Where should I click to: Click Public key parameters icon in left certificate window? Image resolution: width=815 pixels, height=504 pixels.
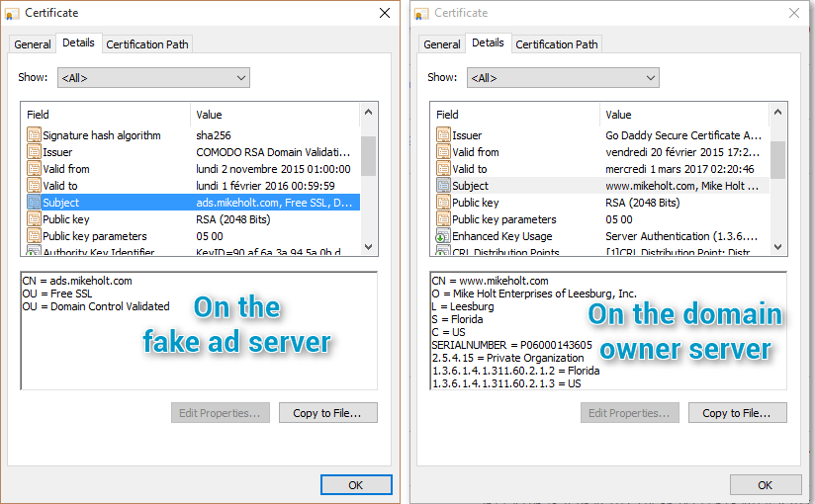tap(34, 236)
